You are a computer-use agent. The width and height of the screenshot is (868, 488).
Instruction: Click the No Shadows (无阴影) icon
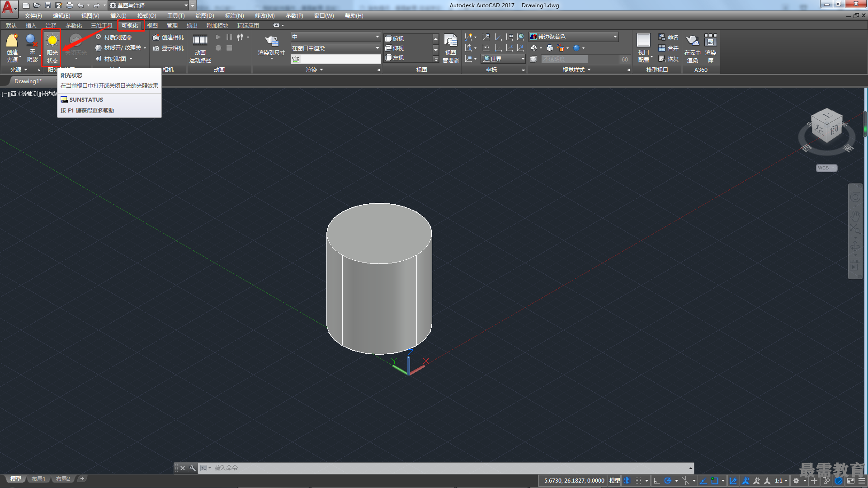(32, 47)
